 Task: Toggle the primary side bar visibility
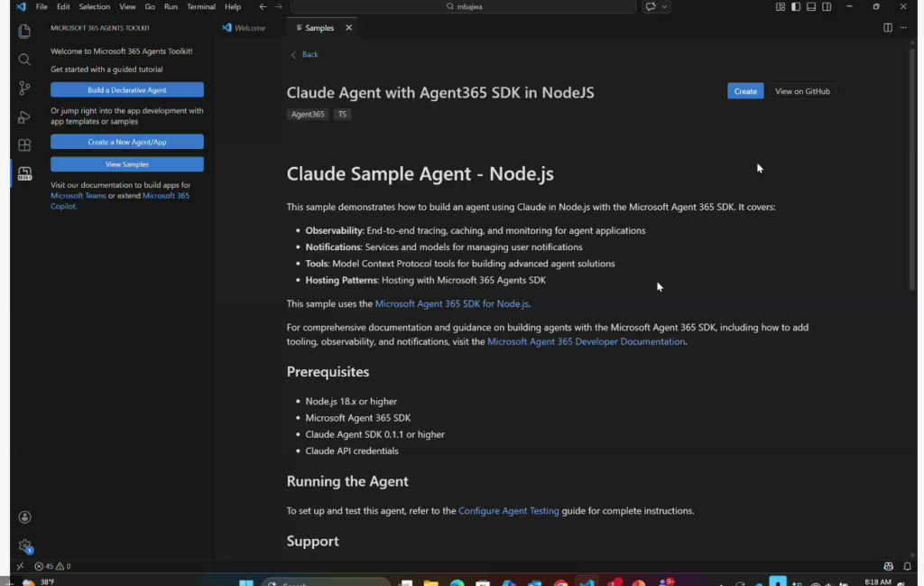796,7
